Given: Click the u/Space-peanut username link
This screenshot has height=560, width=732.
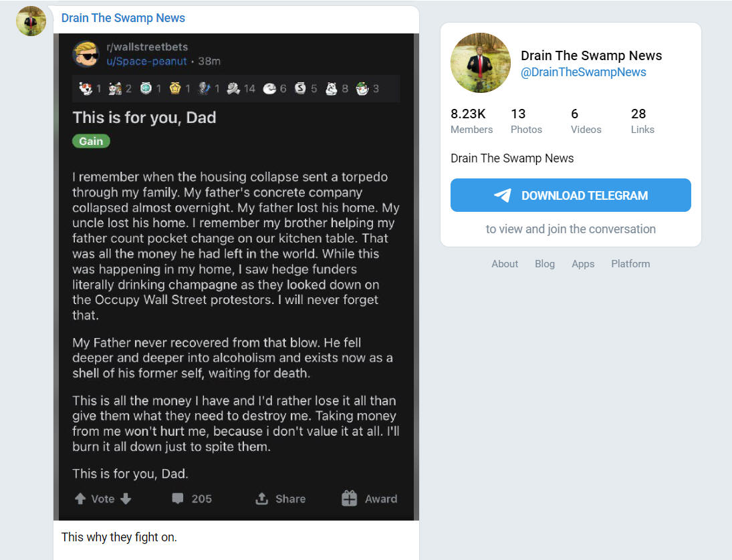Looking at the screenshot, I should pos(146,61).
